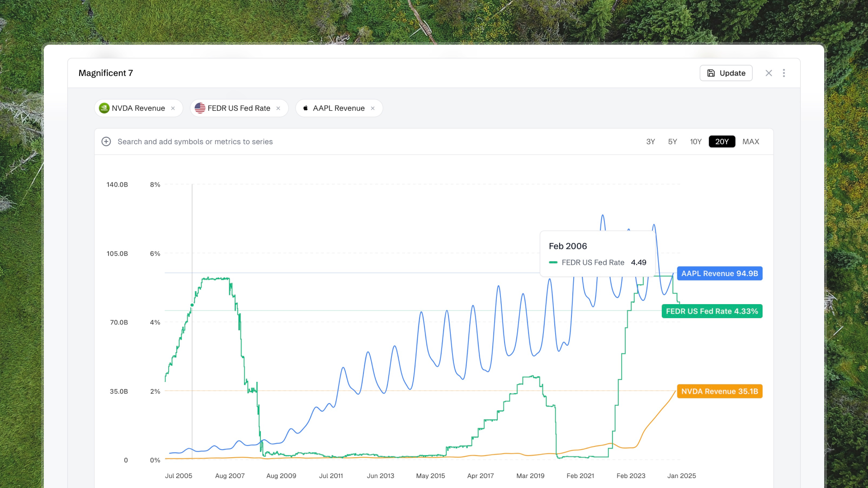868x488 pixels.
Task: Click the 140.0B y-axis label
Action: (117, 185)
